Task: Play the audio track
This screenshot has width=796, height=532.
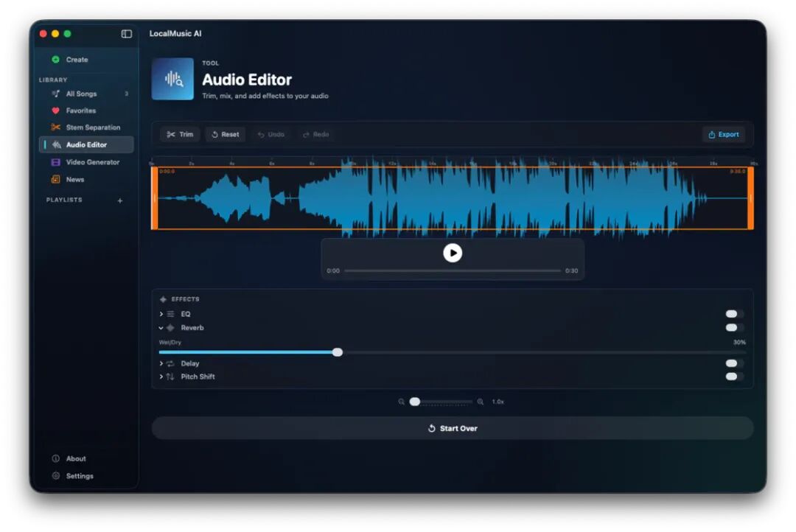Action: 453,253
